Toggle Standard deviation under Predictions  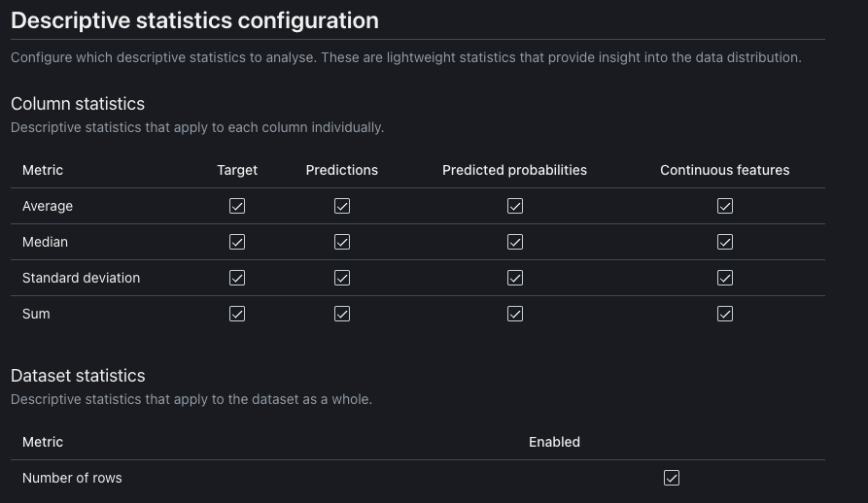342,278
